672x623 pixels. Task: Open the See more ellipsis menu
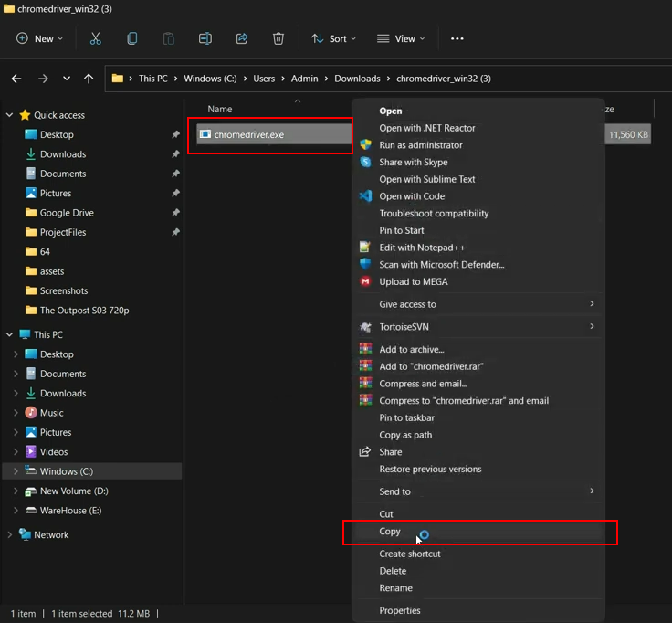(457, 38)
